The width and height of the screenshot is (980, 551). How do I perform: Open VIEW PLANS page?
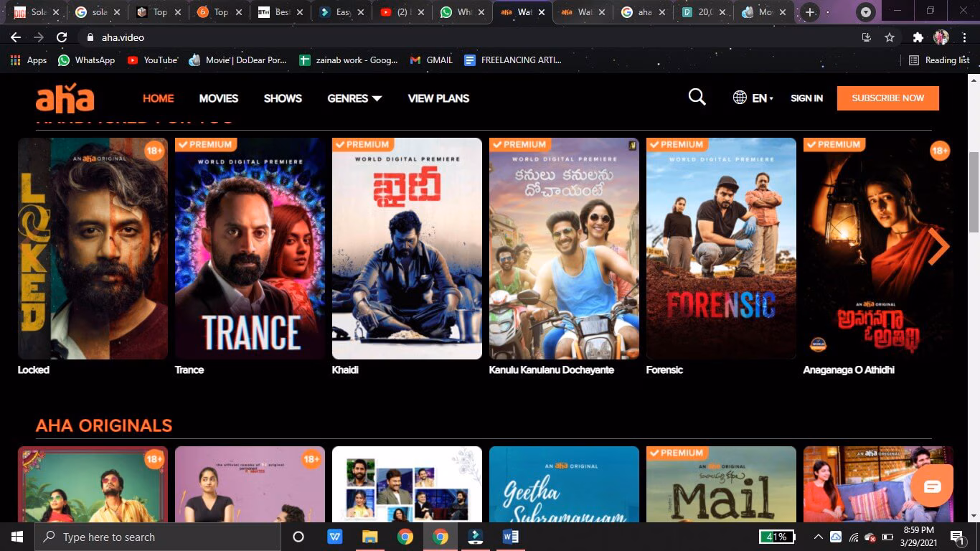[x=438, y=98]
